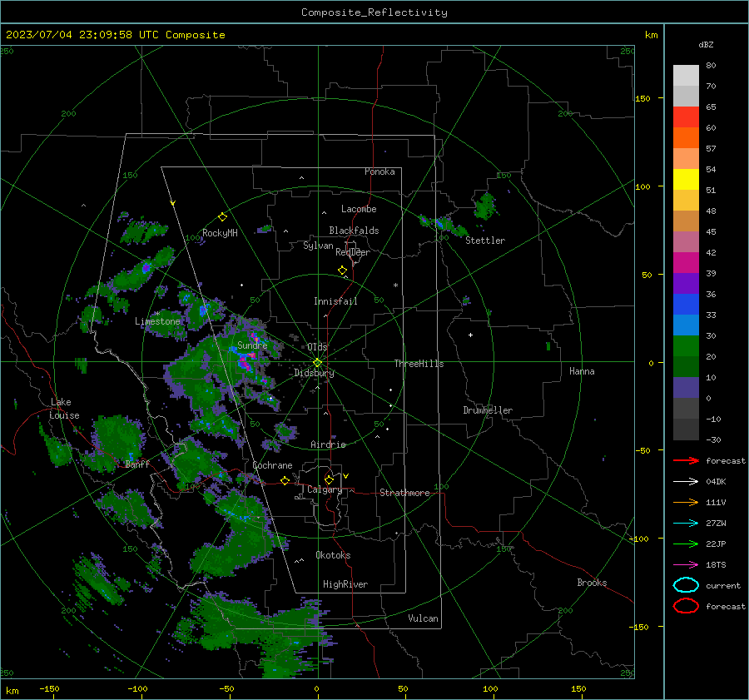The width and height of the screenshot is (749, 700).
Task: Click the Sylvan label
Action: tap(318, 246)
